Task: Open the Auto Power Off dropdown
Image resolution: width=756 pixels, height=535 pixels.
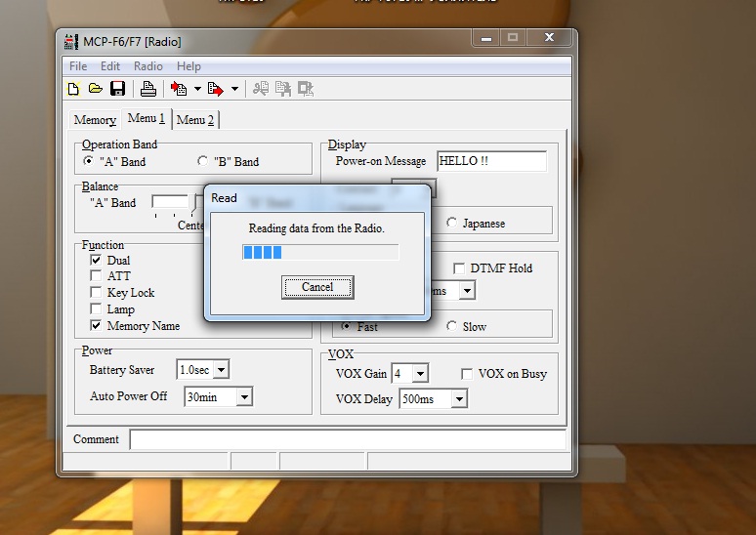Action: point(244,397)
